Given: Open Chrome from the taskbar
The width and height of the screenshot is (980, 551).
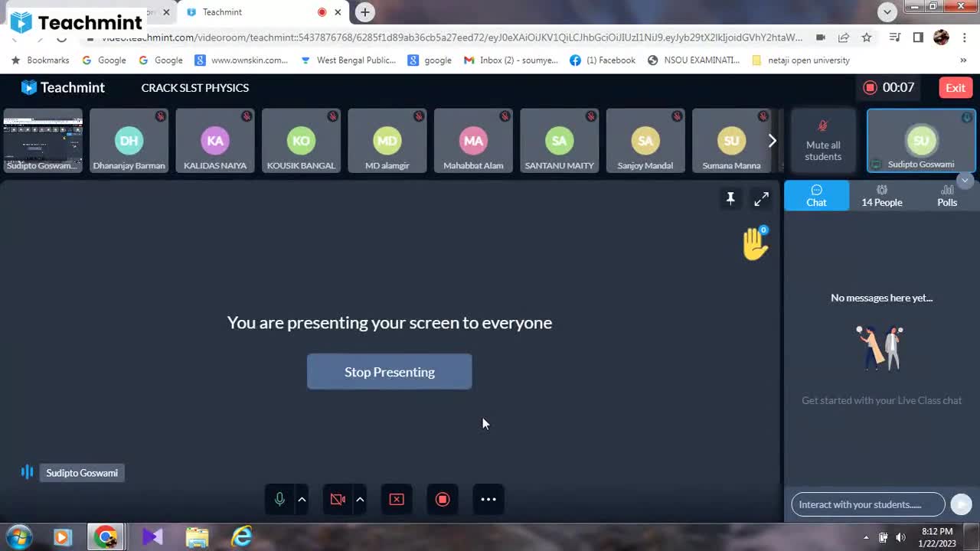Looking at the screenshot, I should point(106,537).
